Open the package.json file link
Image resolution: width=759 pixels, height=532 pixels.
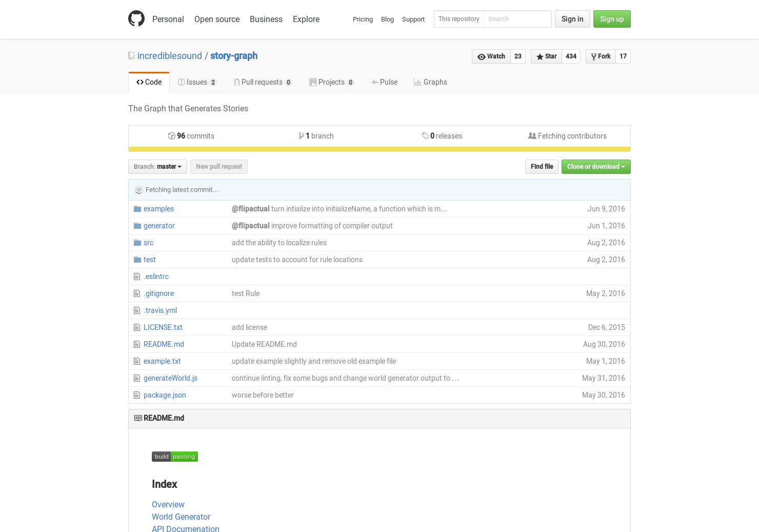coord(165,395)
